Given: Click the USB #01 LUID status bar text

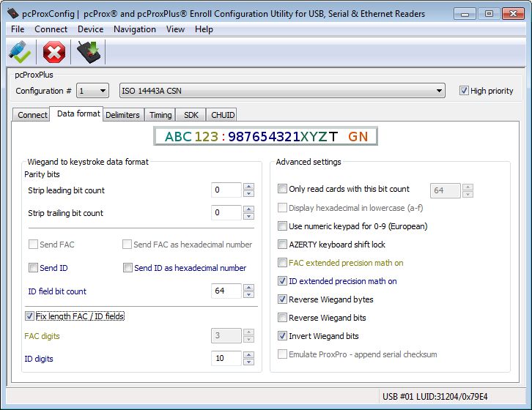Looking at the screenshot, I should (435, 396).
